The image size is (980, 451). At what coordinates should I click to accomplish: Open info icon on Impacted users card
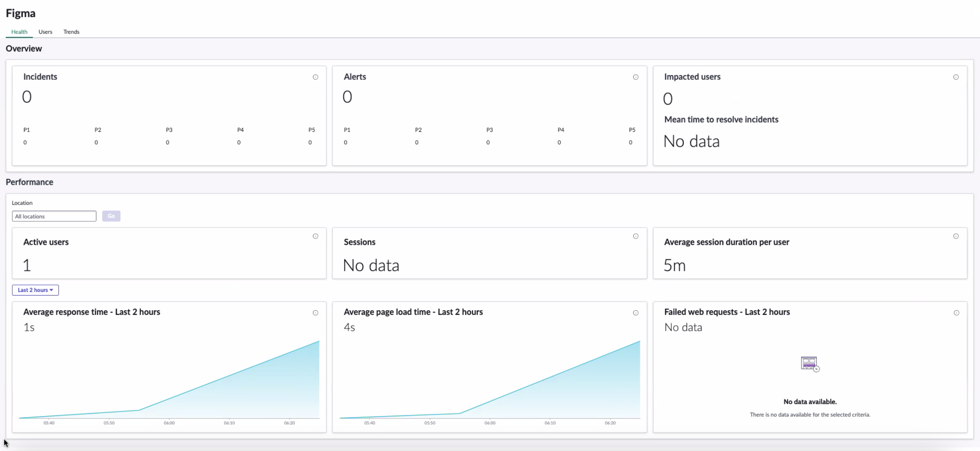[x=956, y=77]
